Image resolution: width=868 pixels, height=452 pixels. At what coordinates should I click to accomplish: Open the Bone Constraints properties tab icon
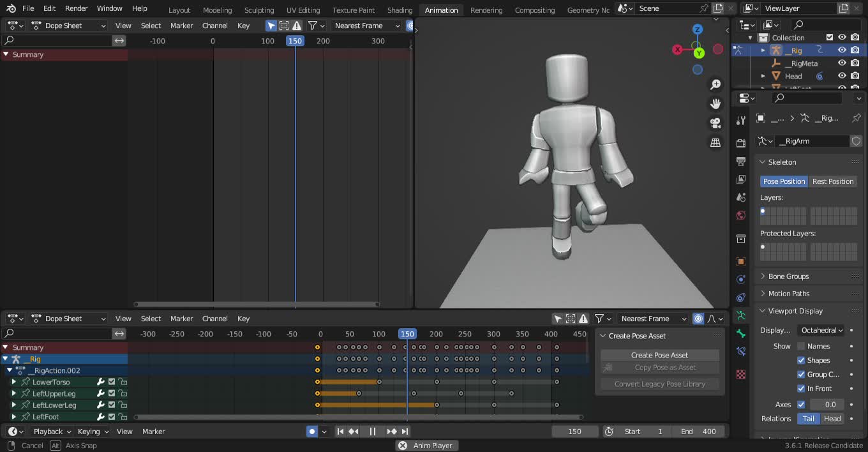(x=741, y=351)
